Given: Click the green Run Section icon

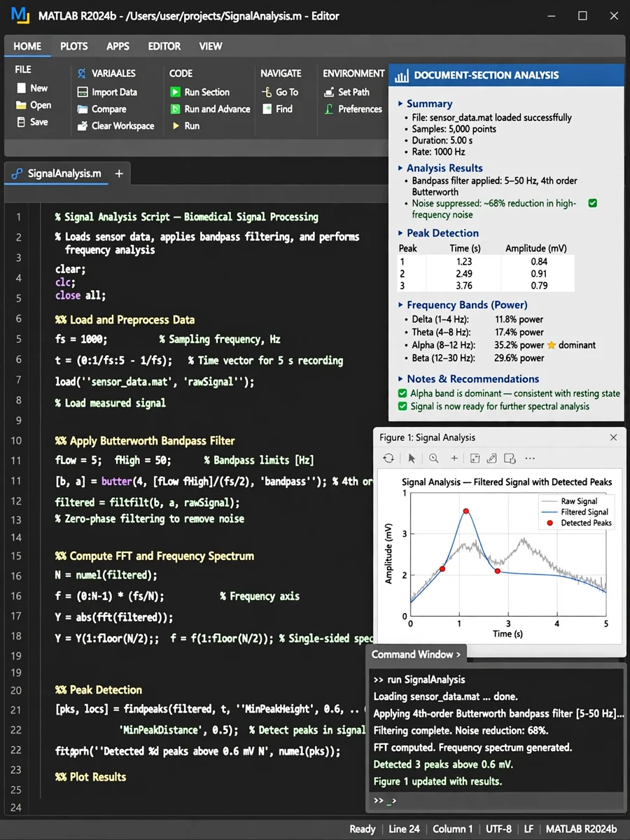Looking at the screenshot, I should 175,92.
